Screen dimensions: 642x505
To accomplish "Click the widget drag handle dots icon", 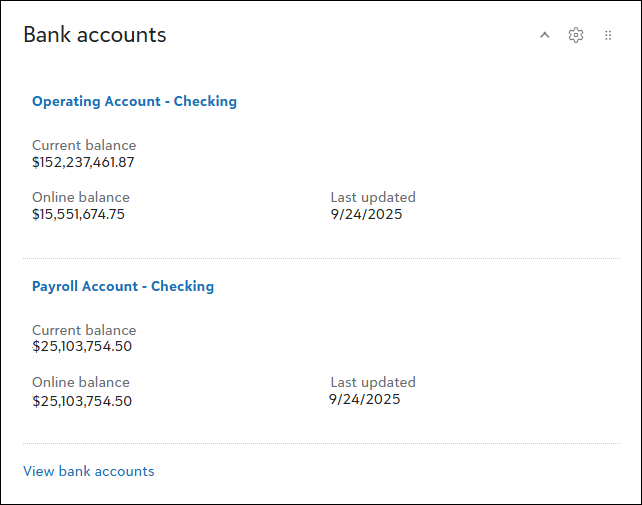I will [608, 35].
